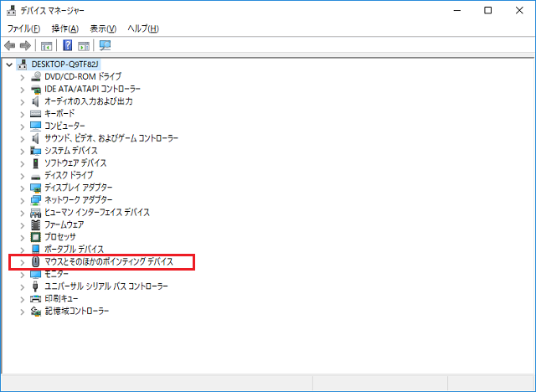
Task: Click the mouse icon for マウスとそのほかのポインティング デバイス
Action: pos(35,262)
